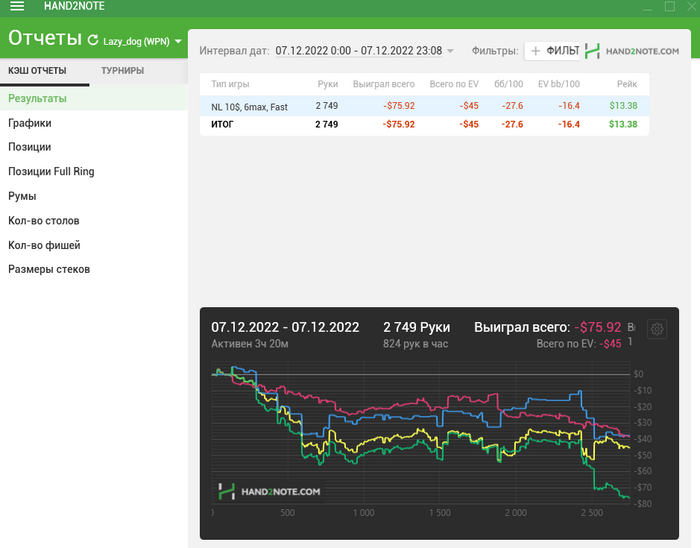Open Размеры стеков report
This screenshot has width=700, height=548.
tap(93, 269)
